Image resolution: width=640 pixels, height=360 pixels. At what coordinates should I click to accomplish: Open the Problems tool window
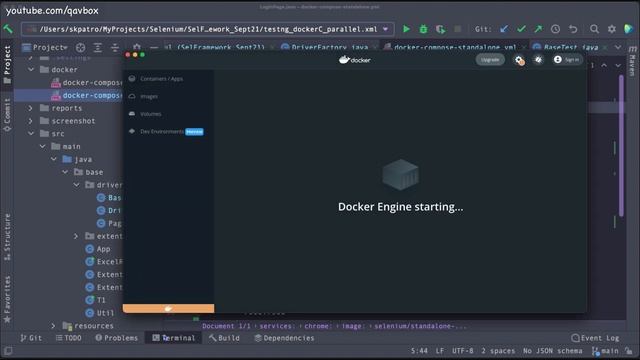pos(117,338)
